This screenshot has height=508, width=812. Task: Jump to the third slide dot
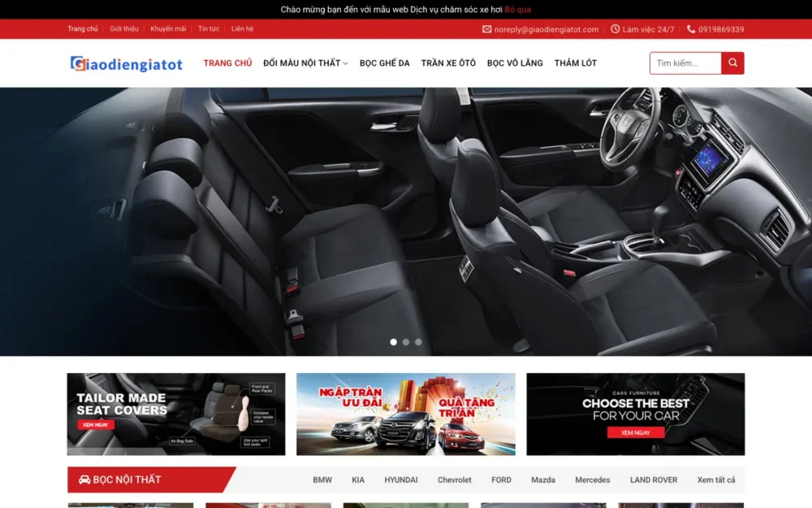pyautogui.click(x=418, y=341)
